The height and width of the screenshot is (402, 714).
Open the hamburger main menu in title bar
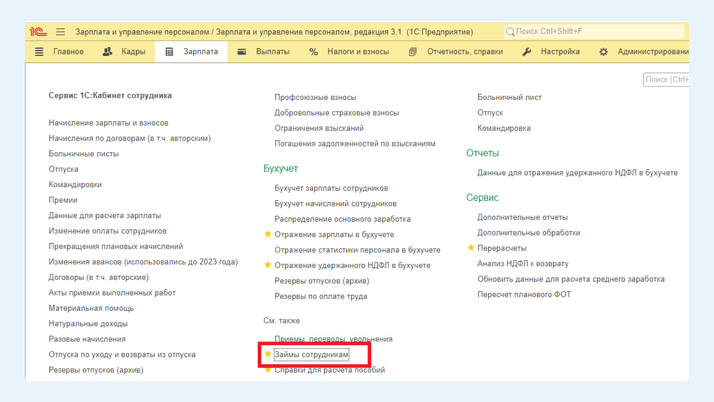(x=60, y=32)
